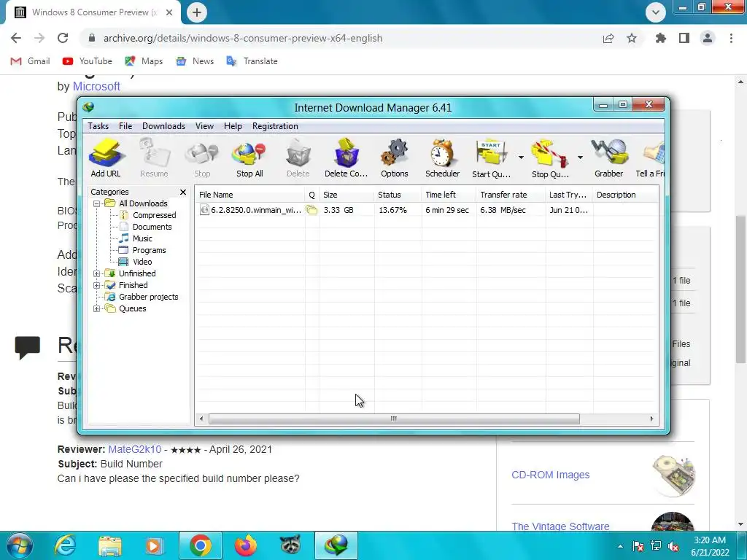The height and width of the screenshot is (560, 747).
Task: Select Video category
Action: [x=142, y=262]
